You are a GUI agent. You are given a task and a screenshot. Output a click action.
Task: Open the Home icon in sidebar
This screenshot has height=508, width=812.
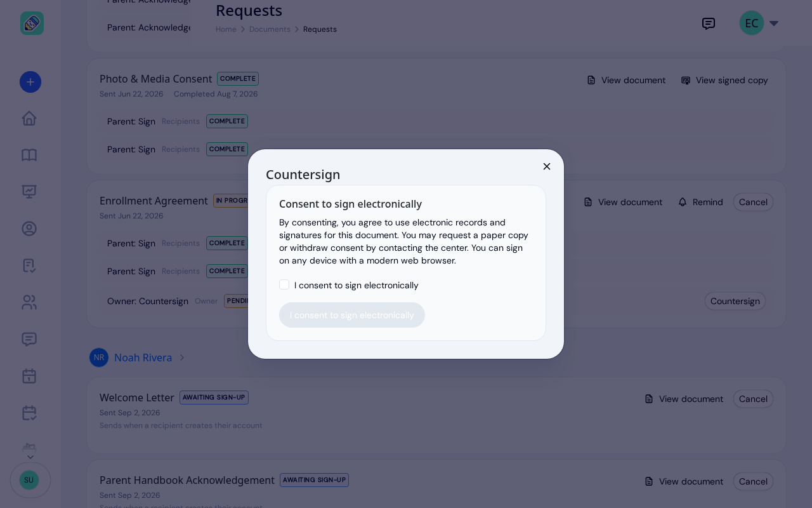pos(29,118)
